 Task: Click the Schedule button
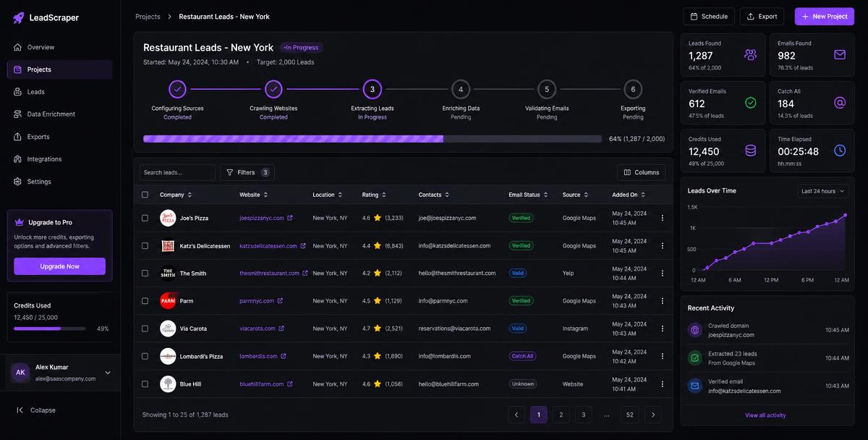[709, 16]
